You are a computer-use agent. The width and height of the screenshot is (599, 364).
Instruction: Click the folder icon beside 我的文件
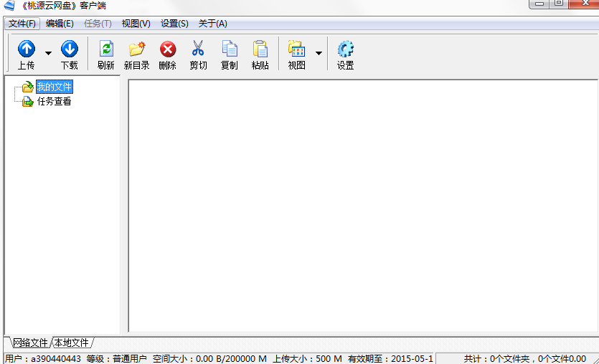tap(27, 87)
